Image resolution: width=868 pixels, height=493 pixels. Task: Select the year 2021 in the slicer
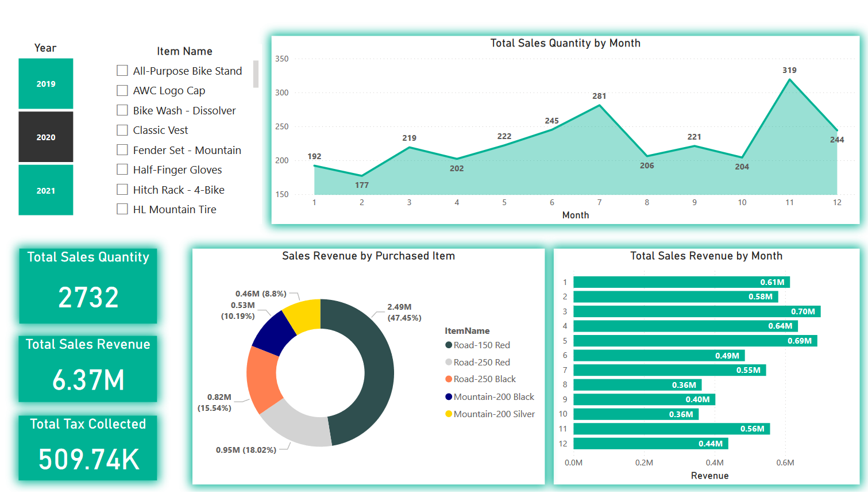pos(45,190)
